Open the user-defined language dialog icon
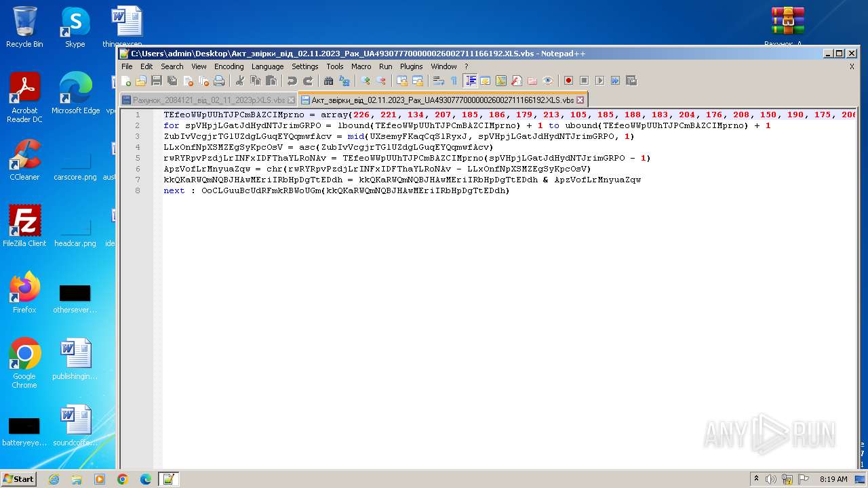Image resolution: width=868 pixels, height=488 pixels. (x=486, y=81)
